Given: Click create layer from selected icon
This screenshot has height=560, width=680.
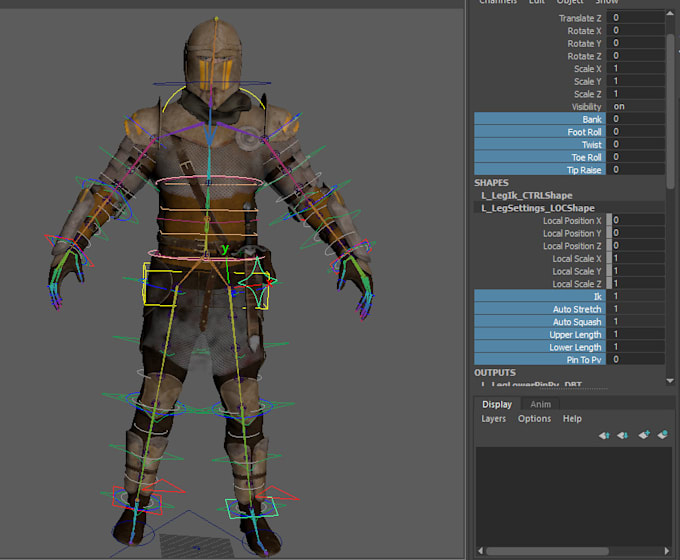Looking at the screenshot, I should point(662,435).
